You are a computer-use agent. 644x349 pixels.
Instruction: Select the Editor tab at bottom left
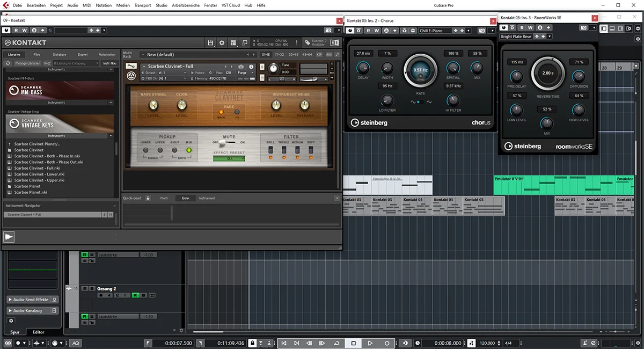pyautogui.click(x=39, y=332)
